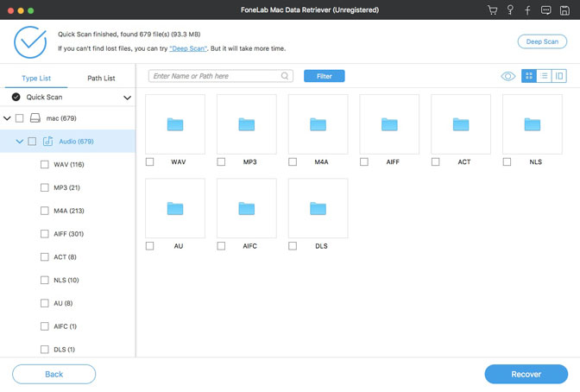The width and height of the screenshot is (580, 392).
Task: Tick checkbox under AU folder tile
Action: 150,246
